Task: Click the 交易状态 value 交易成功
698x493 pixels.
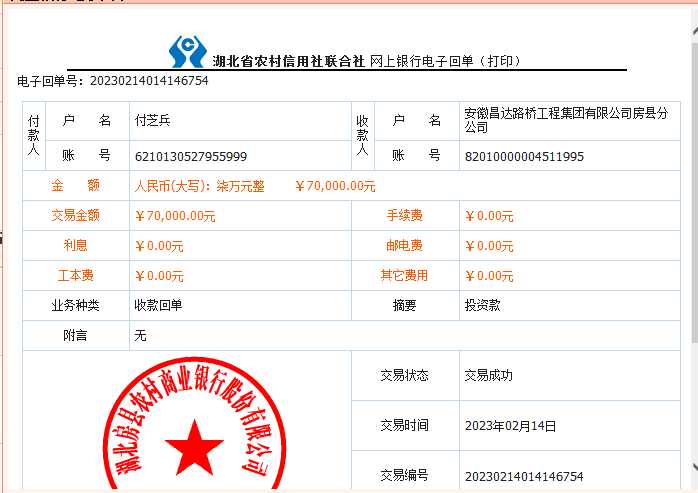Action: (x=488, y=376)
